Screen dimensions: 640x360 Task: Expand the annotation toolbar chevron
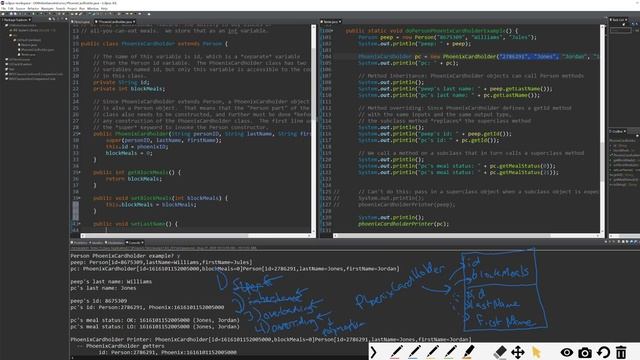[373, 352]
